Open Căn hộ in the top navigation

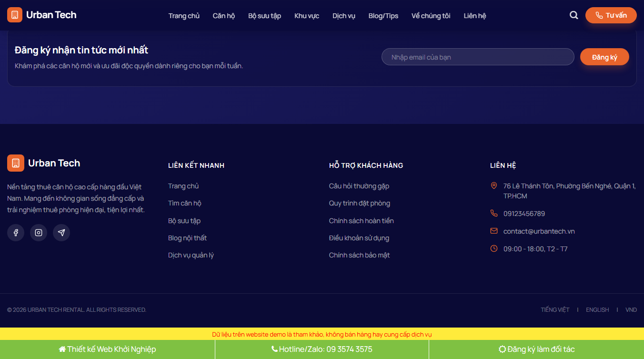pyautogui.click(x=224, y=16)
